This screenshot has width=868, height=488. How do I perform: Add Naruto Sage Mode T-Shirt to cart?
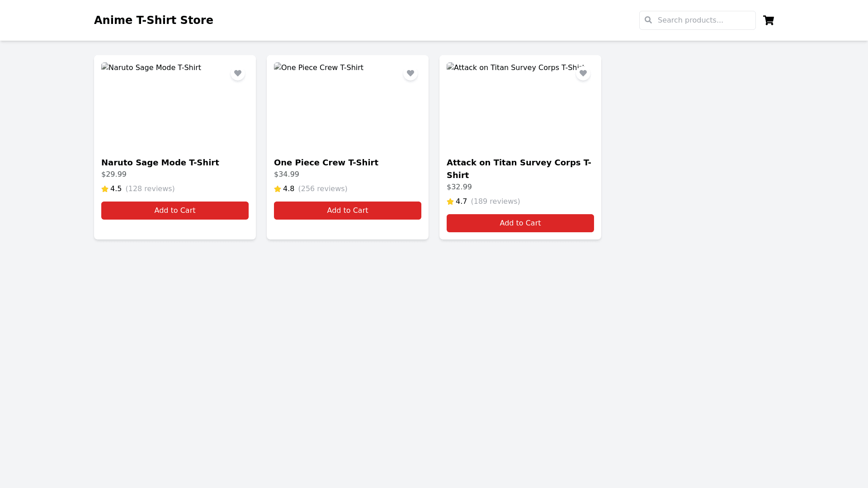click(x=175, y=210)
